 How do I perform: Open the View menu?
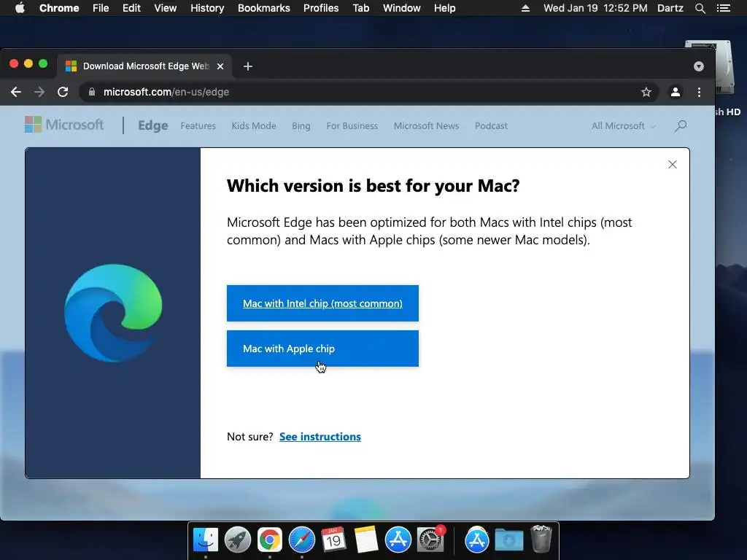pos(166,8)
